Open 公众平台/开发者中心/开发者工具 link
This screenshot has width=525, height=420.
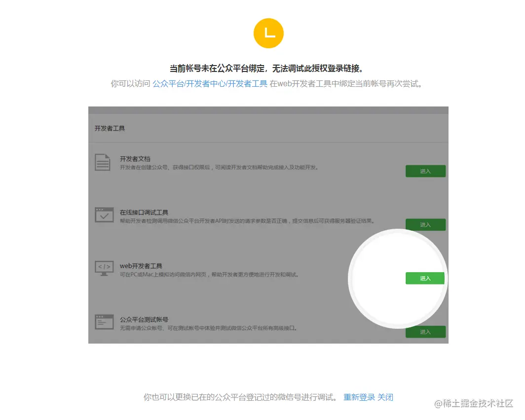pyautogui.click(x=210, y=84)
